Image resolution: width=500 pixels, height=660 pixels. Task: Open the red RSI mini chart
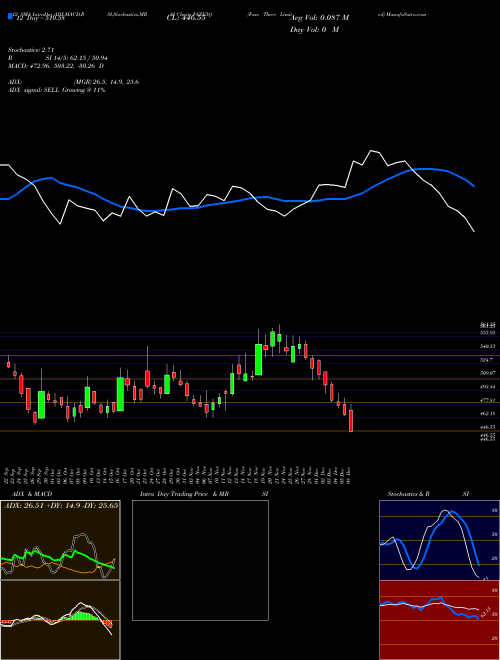click(439, 620)
